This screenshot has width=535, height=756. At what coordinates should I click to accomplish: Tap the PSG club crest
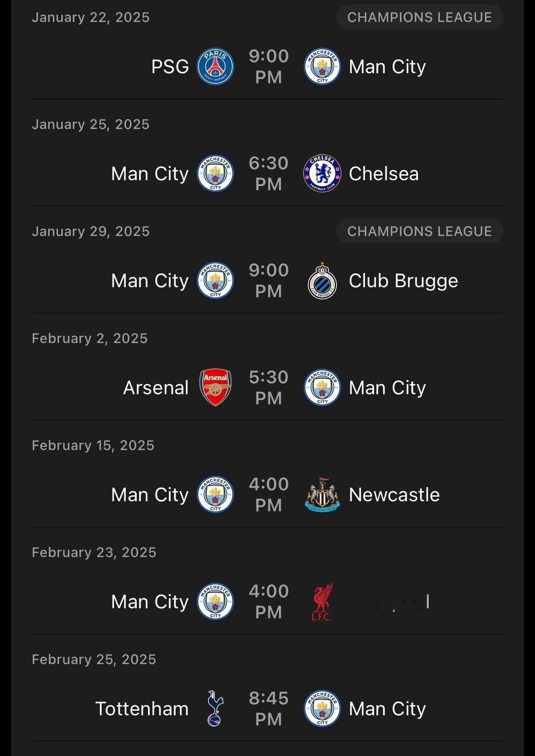[x=215, y=67]
